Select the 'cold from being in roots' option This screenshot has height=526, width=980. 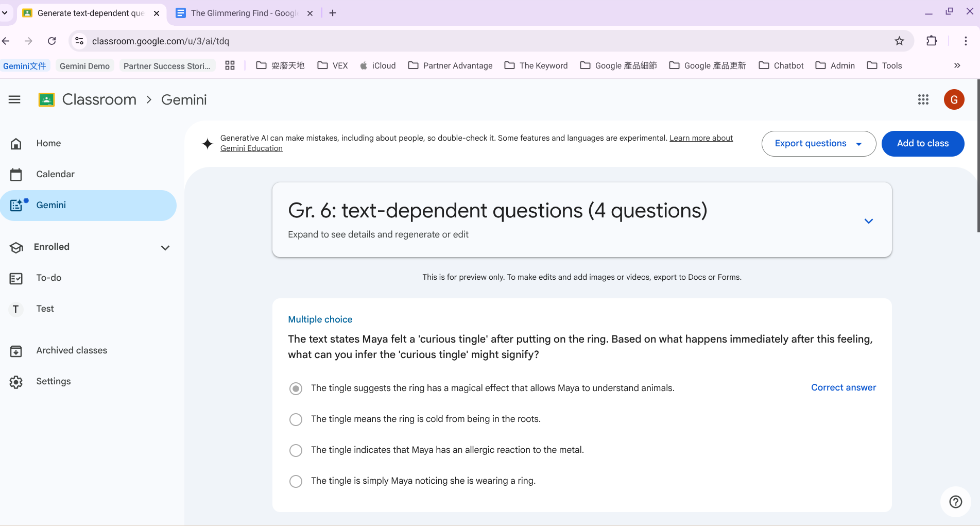(296, 419)
